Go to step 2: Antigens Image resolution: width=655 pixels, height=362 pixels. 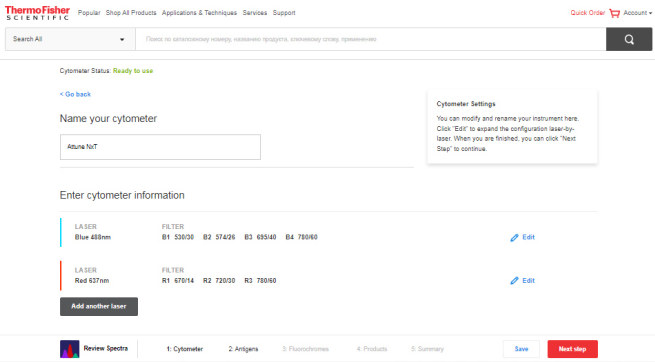click(243, 349)
